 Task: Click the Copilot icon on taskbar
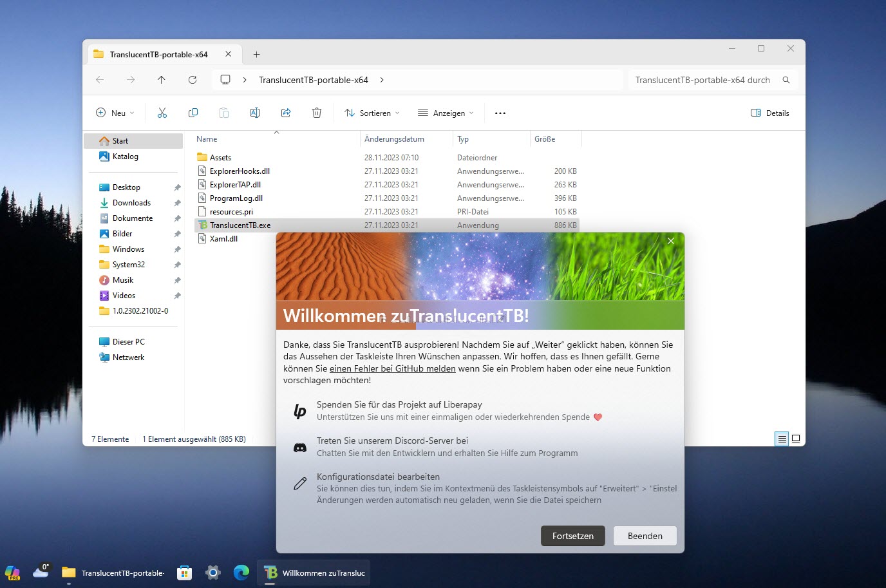(12, 573)
